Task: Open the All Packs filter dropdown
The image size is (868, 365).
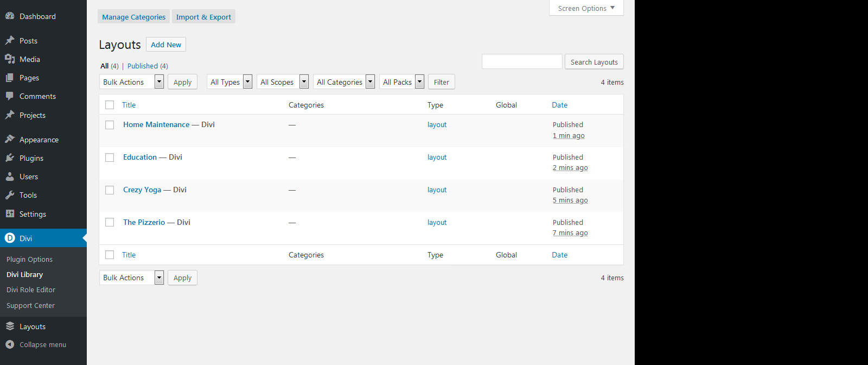Action: pyautogui.click(x=401, y=82)
